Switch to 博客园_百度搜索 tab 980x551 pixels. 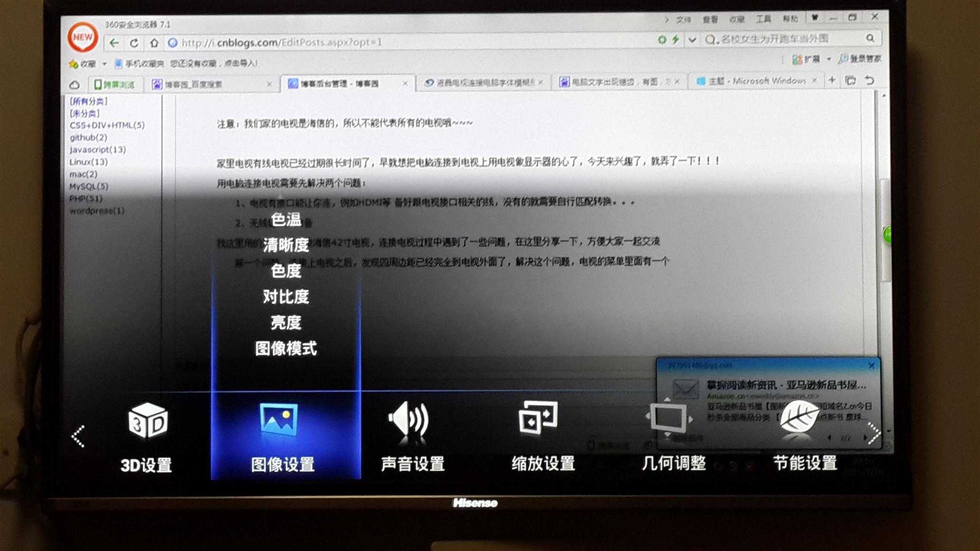tap(211, 84)
